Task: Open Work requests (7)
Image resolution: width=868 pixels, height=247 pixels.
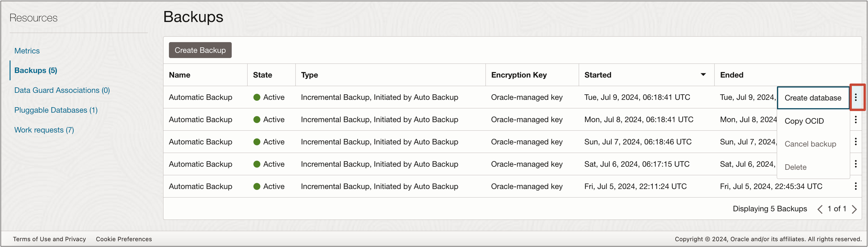Action: coord(44,130)
